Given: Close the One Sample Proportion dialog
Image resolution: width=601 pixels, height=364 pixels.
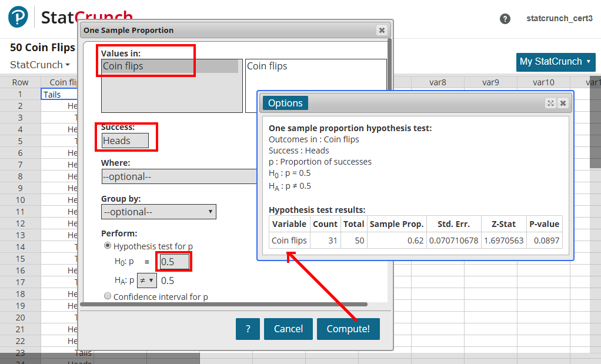Looking at the screenshot, I should tap(382, 30).
